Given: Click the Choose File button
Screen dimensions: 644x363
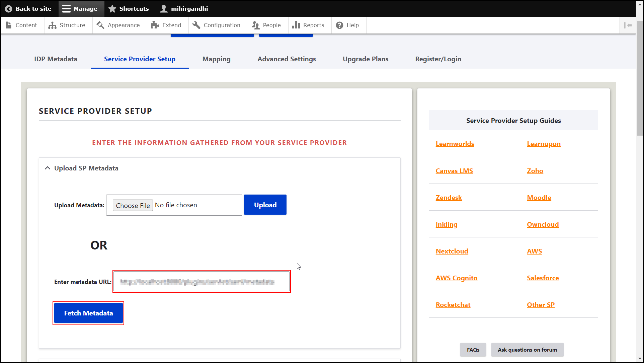Looking at the screenshot, I should tap(133, 205).
